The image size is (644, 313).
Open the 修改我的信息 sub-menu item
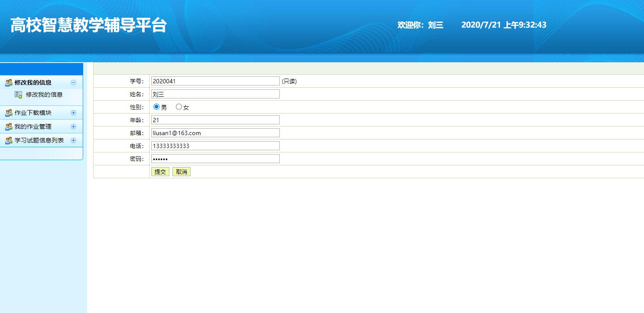[44, 95]
